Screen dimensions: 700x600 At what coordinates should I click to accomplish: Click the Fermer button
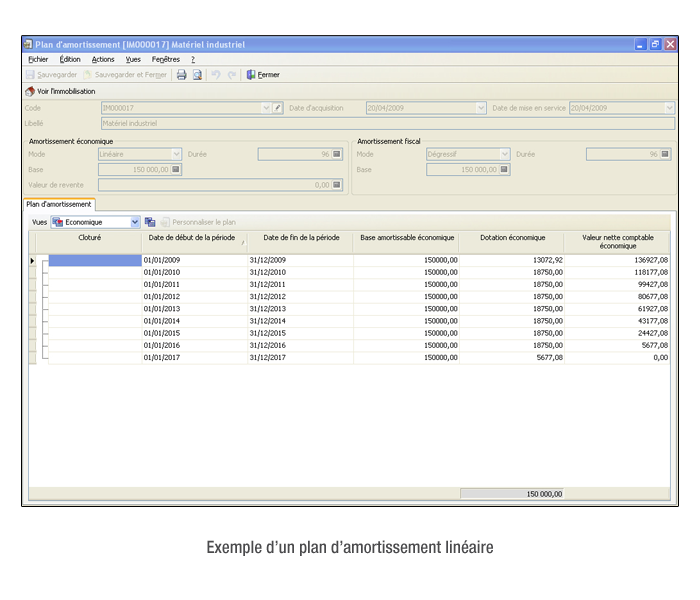[x=263, y=75]
